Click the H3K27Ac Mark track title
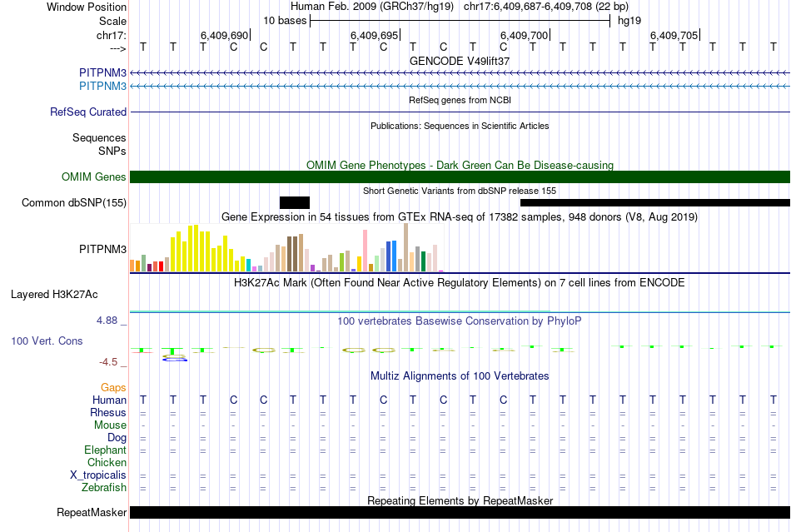This screenshot has width=791, height=532. (x=460, y=282)
